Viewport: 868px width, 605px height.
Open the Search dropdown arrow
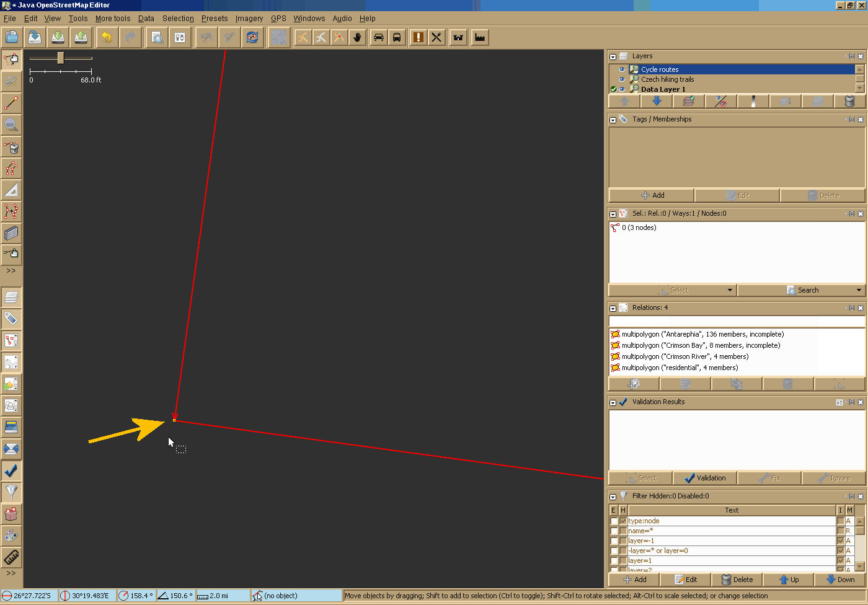pos(859,290)
